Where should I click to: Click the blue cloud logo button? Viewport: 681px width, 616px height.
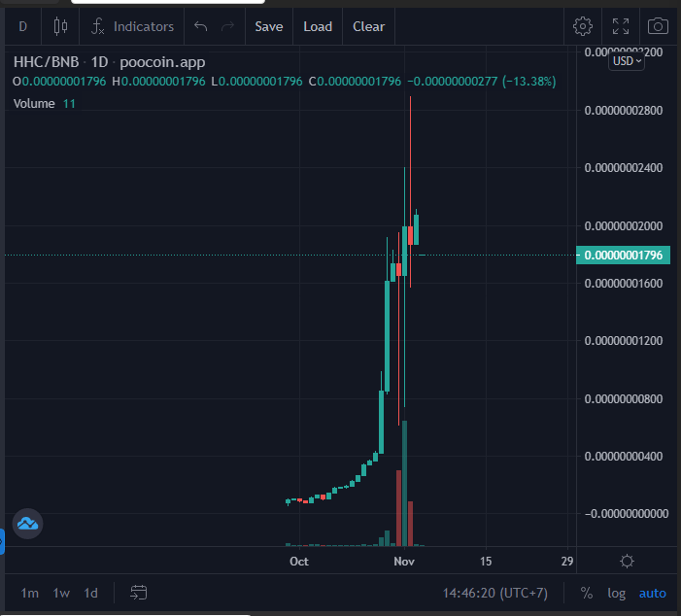(x=27, y=524)
